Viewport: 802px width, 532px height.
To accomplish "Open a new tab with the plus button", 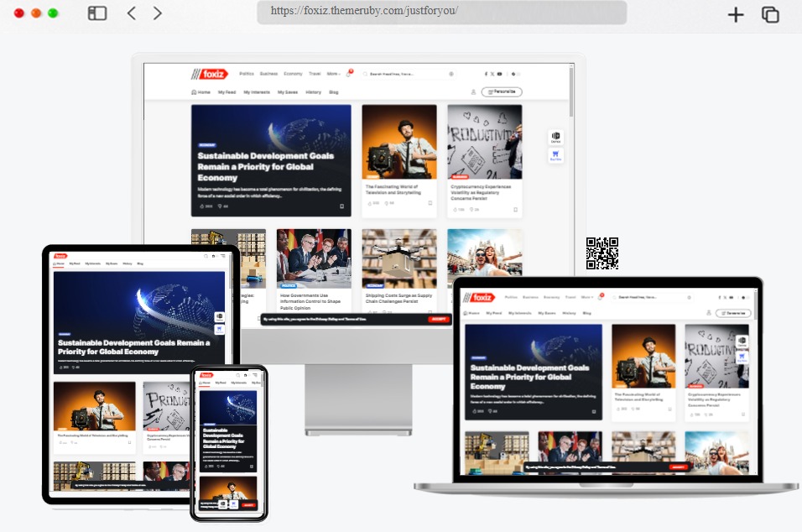I will (736, 13).
